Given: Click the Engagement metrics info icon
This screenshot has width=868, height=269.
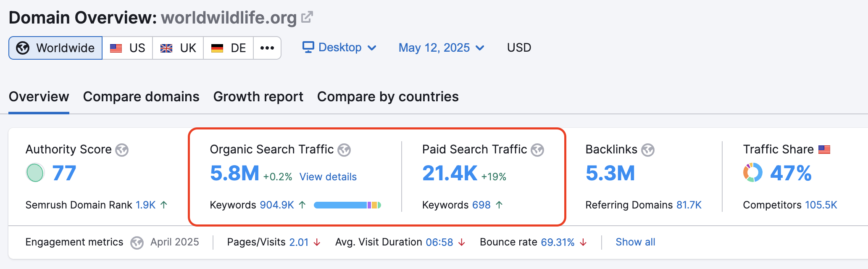Looking at the screenshot, I should coord(137,243).
